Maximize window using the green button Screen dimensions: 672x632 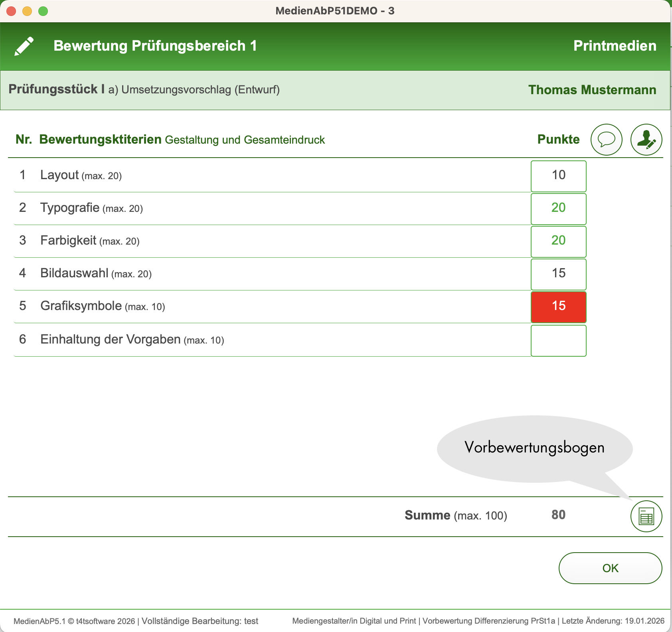pyautogui.click(x=43, y=11)
